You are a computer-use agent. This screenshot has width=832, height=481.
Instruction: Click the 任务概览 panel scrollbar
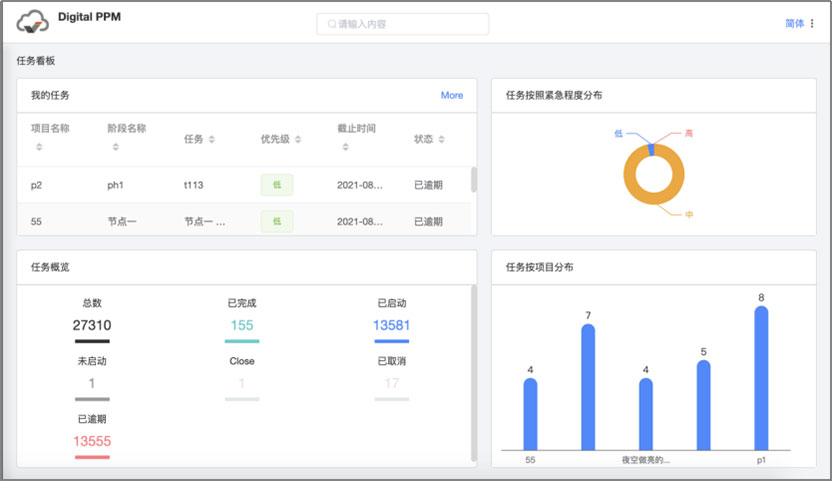[x=473, y=373]
